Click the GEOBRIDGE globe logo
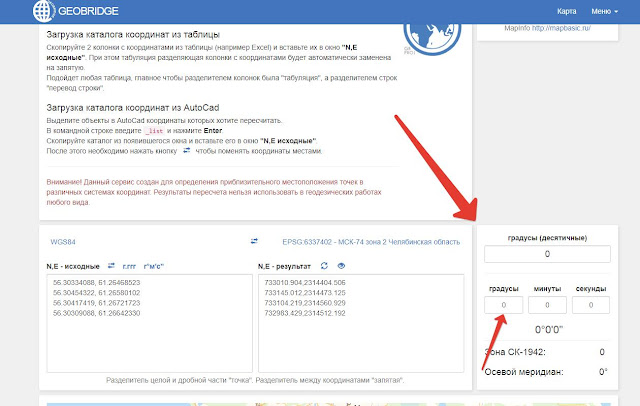 [44, 11]
